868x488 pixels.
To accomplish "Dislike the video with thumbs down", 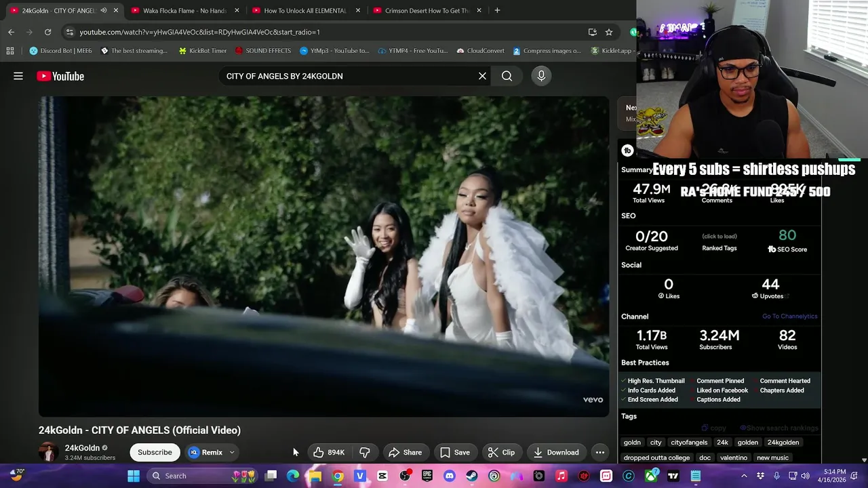I will (365, 452).
